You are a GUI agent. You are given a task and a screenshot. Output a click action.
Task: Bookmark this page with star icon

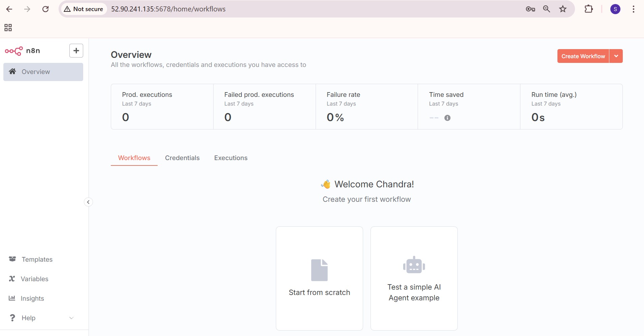563,9
